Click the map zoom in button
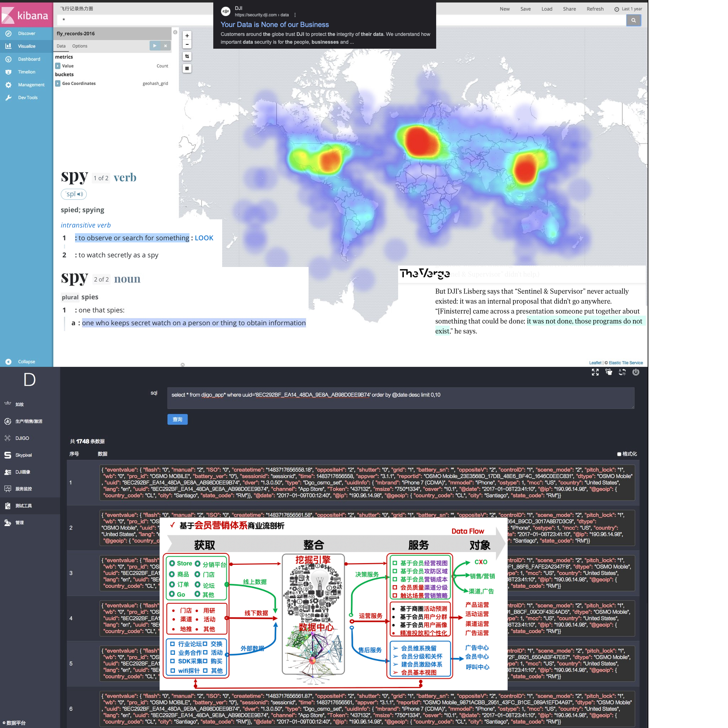Viewport: 728px width, 728px height. [x=187, y=36]
